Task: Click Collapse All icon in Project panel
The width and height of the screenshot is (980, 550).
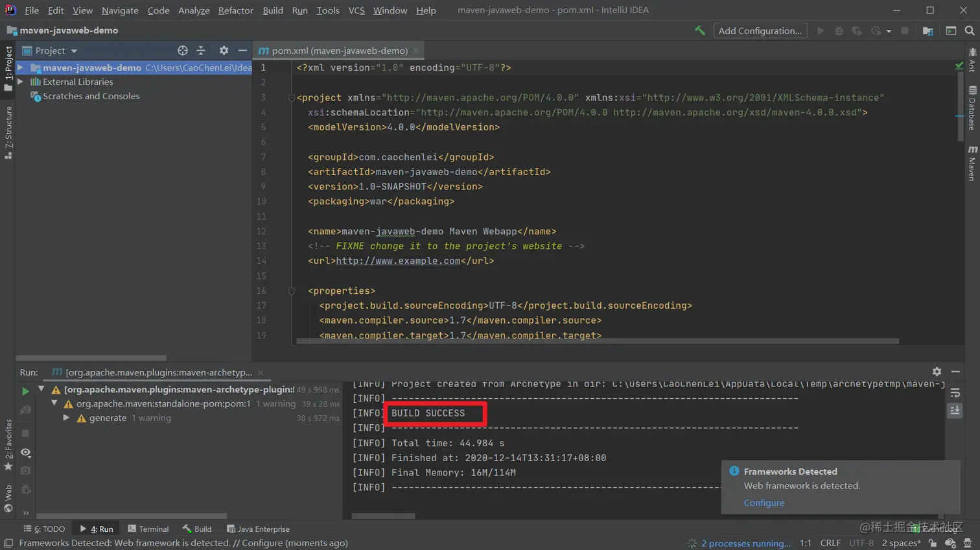Action: [201, 51]
